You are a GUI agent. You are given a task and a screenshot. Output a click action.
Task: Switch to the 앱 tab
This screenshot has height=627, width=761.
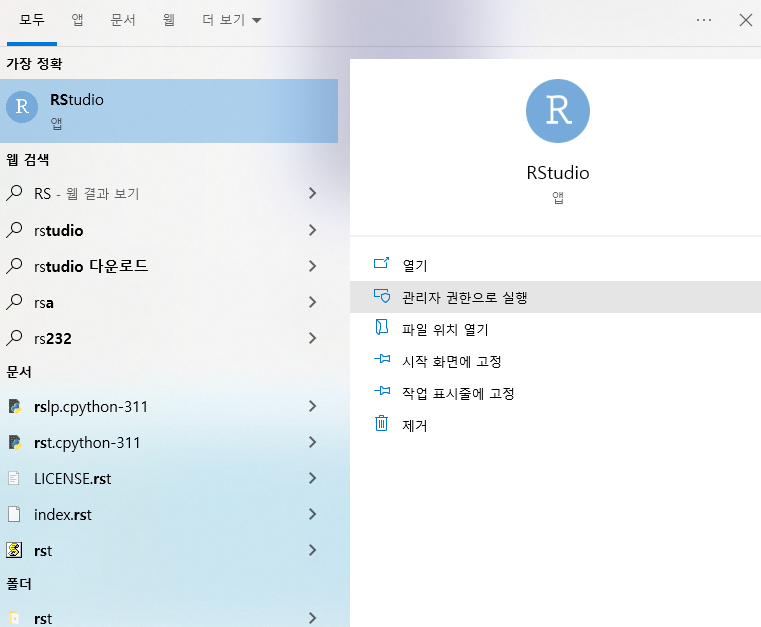[77, 20]
